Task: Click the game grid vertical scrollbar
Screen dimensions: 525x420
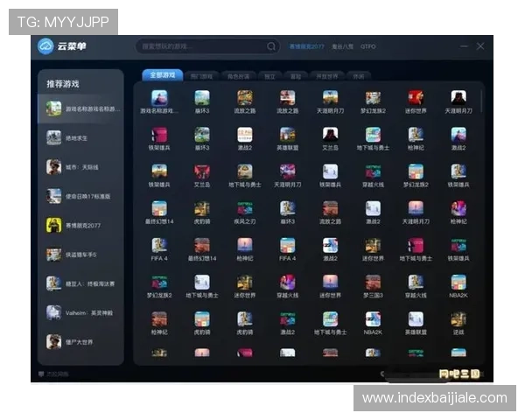Action: [x=482, y=101]
